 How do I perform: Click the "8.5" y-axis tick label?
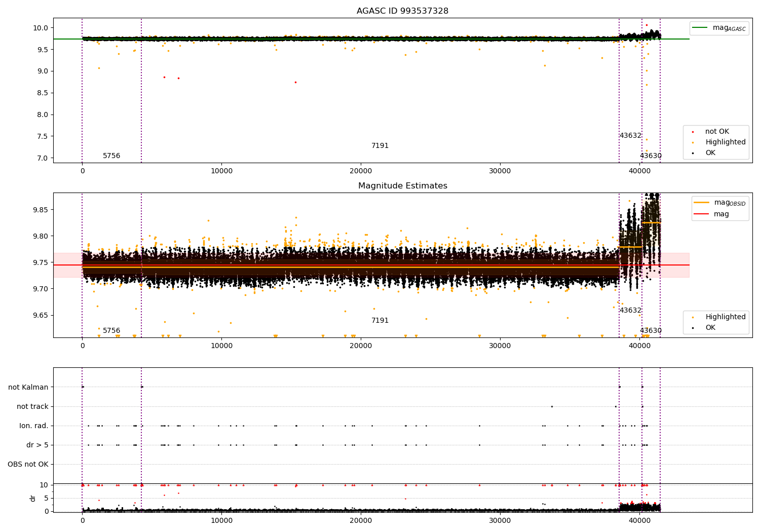point(43,93)
